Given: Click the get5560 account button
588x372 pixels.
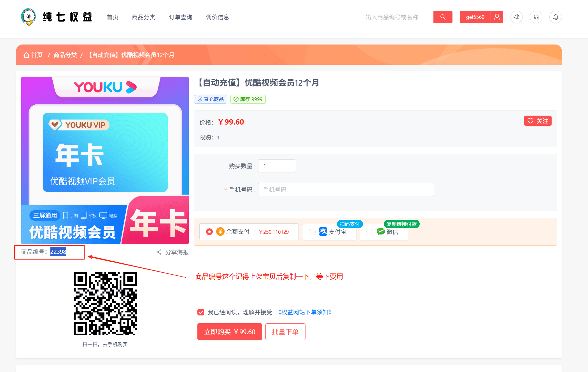Looking at the screenshot, I should pyautogui.click(x=475, y=17).
